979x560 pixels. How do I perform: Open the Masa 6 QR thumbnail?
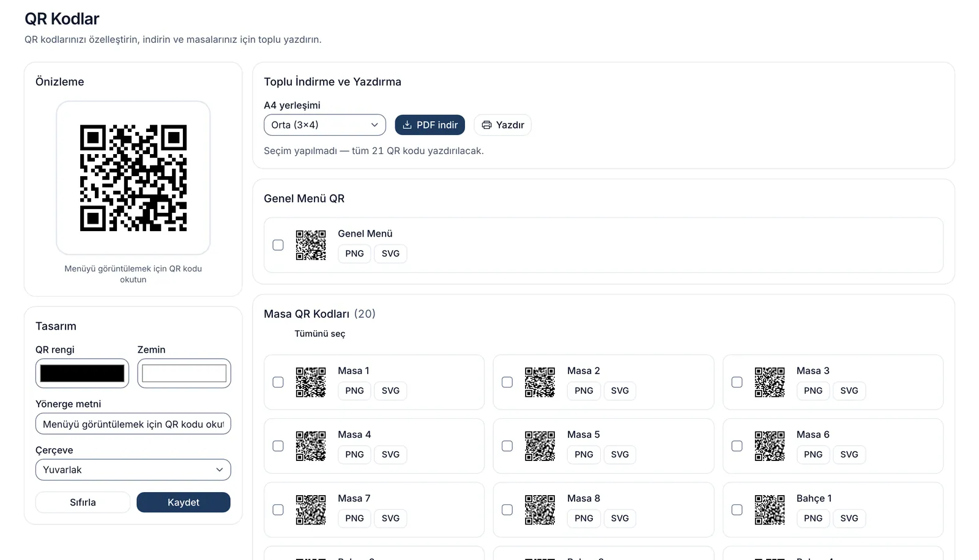tap(770, 446)
